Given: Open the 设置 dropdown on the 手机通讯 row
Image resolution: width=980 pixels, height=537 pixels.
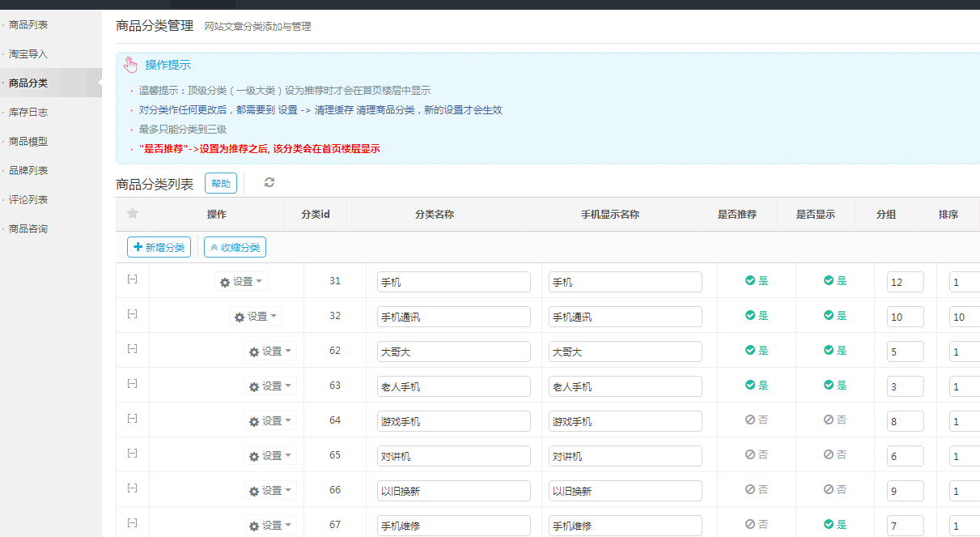Looking at the screenshot, I should tap(255, 316).
